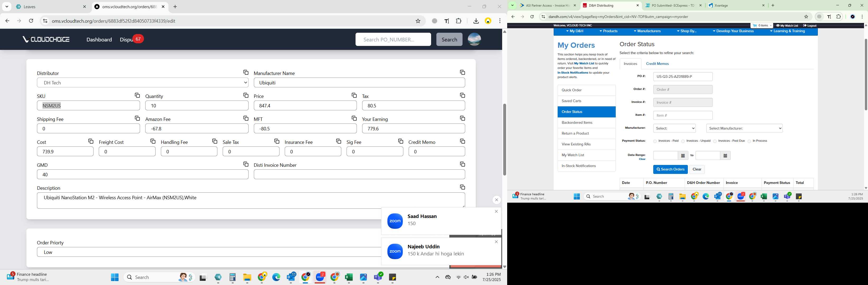868x285 pixels.
Task: Copy the Credit Memo value
Action: [462, 141]
